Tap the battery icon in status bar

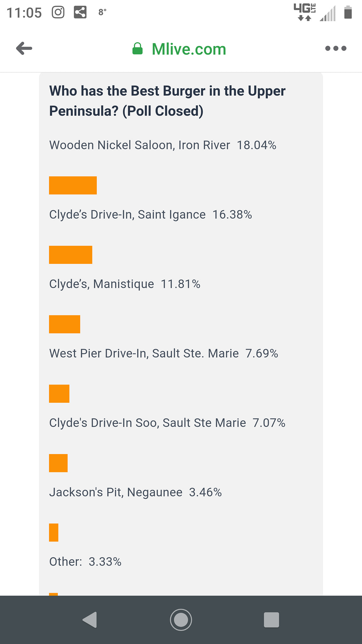(x=348, y=13)
